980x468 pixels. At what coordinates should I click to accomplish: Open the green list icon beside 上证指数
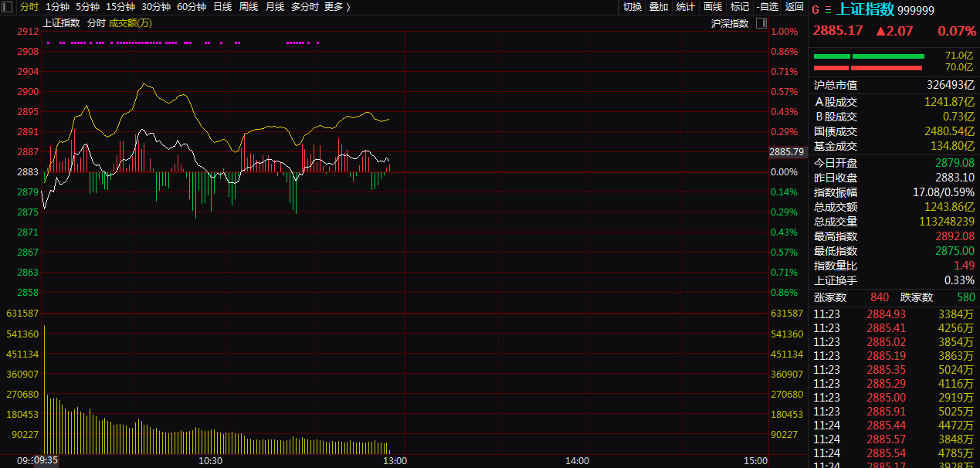coord(829,10)
